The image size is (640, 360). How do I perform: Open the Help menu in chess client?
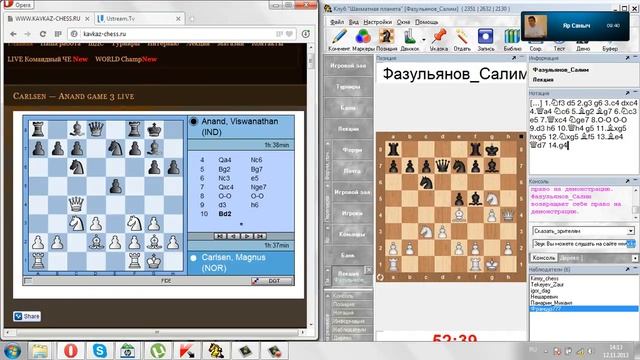click(427, 22)
